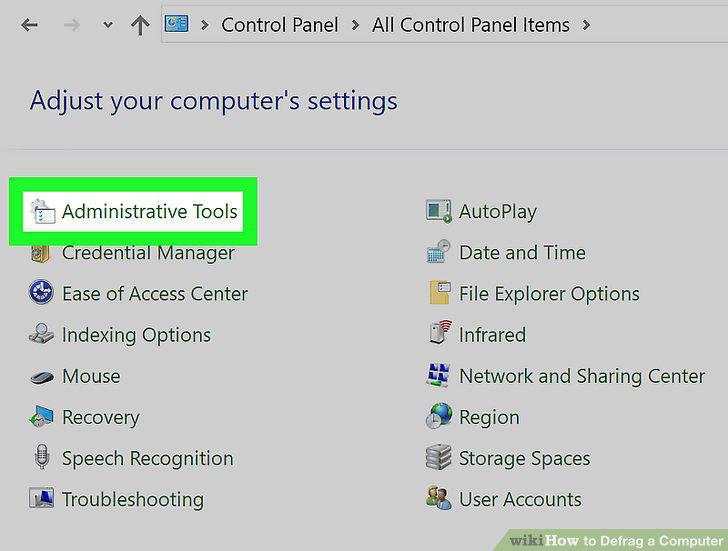Open the Recovery link
This screenshot has height=551, width=728.
click(101, 418)
